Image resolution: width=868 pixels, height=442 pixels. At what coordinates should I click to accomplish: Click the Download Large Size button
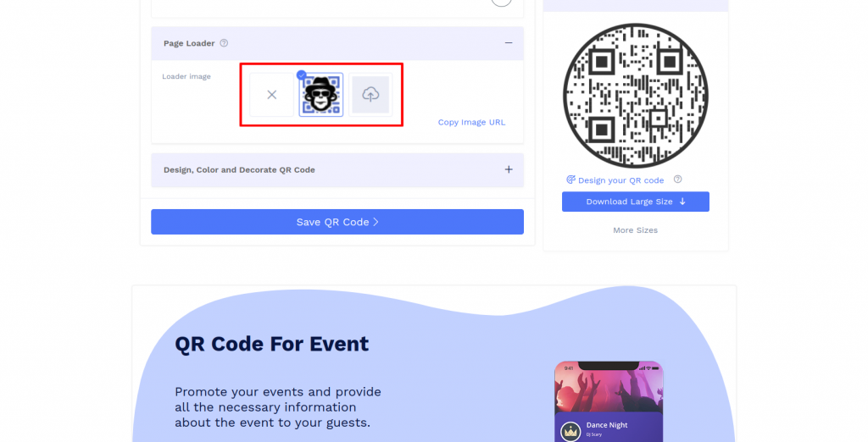[x=636, y=202]
